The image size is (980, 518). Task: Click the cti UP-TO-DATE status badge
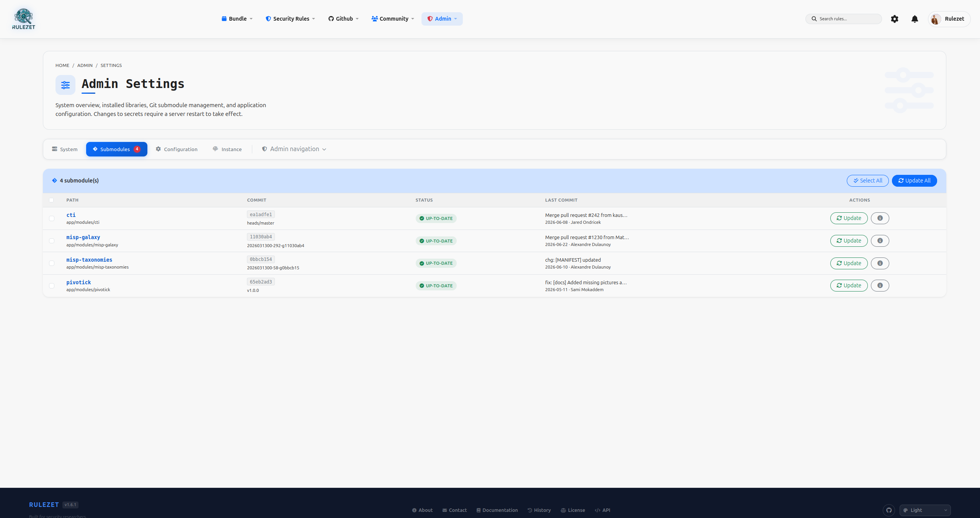pos(436,218)
